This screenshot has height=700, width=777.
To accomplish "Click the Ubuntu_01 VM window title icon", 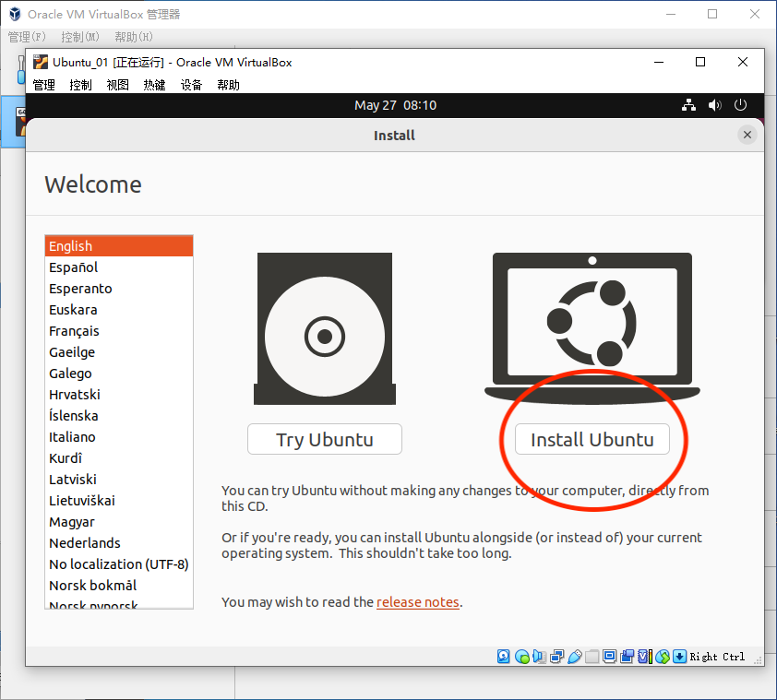I will click(40, 63).
